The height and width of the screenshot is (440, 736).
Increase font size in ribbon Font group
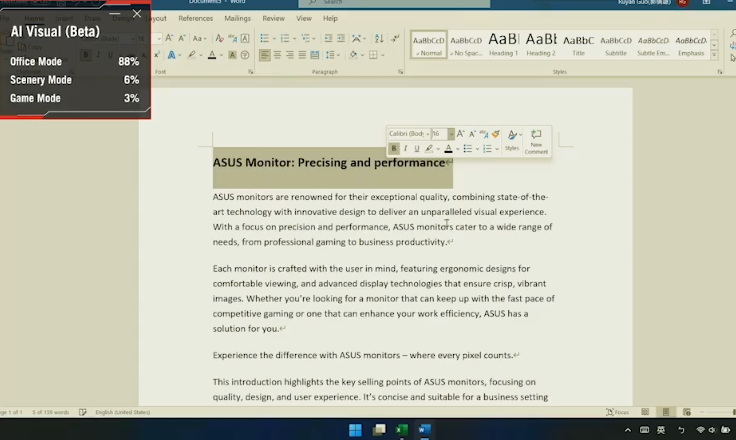coord(169,39)
